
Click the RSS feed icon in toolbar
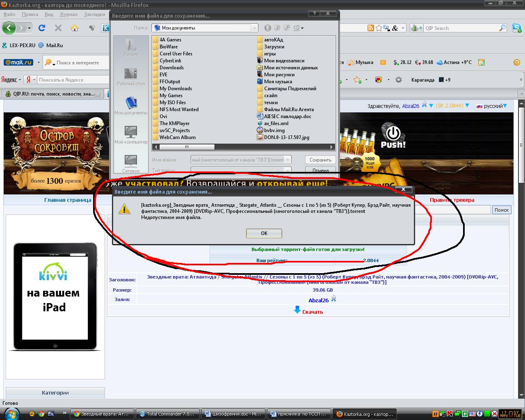click(370, 28)
